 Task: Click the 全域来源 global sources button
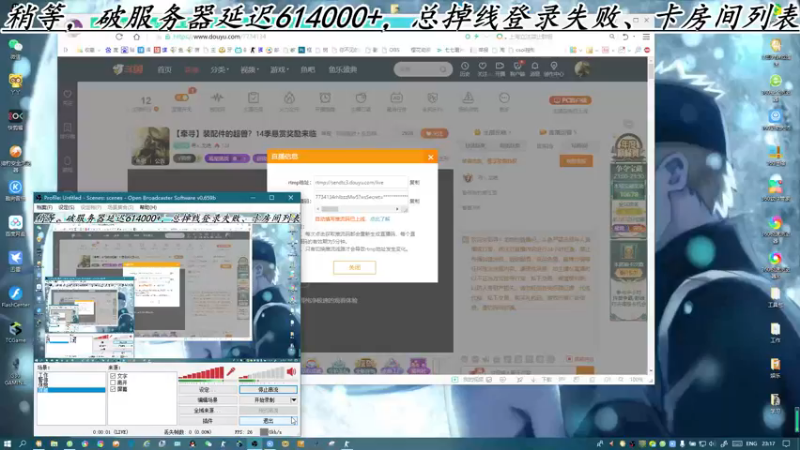[207, 411]
